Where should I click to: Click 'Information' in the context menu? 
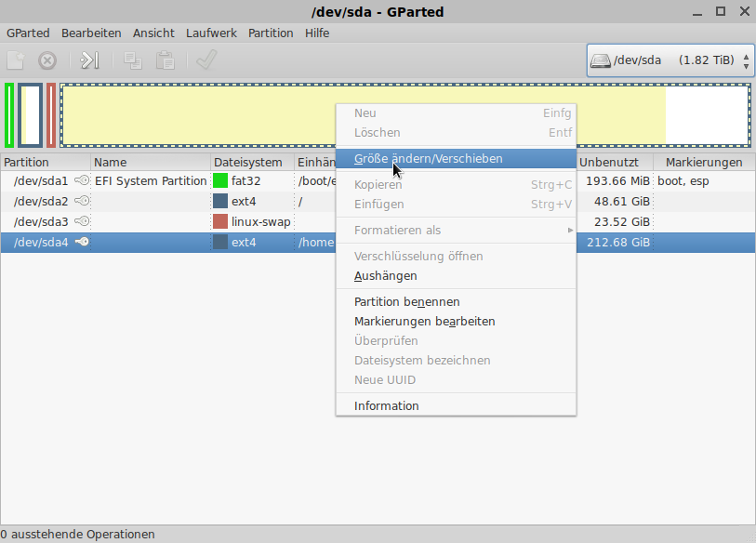(387, 406)
